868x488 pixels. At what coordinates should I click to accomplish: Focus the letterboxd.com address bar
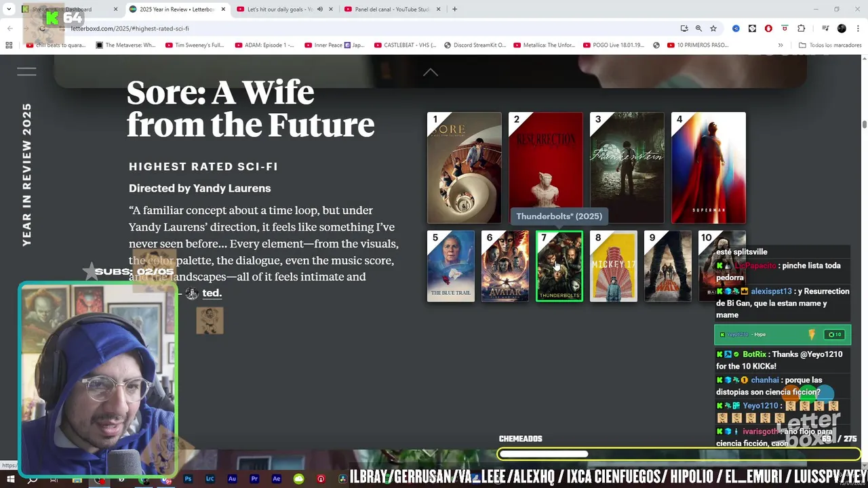tap(366, 28)
